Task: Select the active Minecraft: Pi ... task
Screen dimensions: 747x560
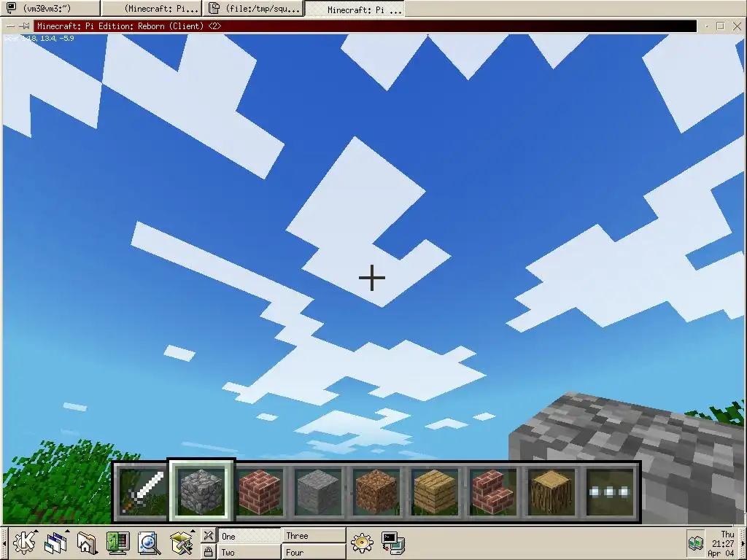Action: 355,8
